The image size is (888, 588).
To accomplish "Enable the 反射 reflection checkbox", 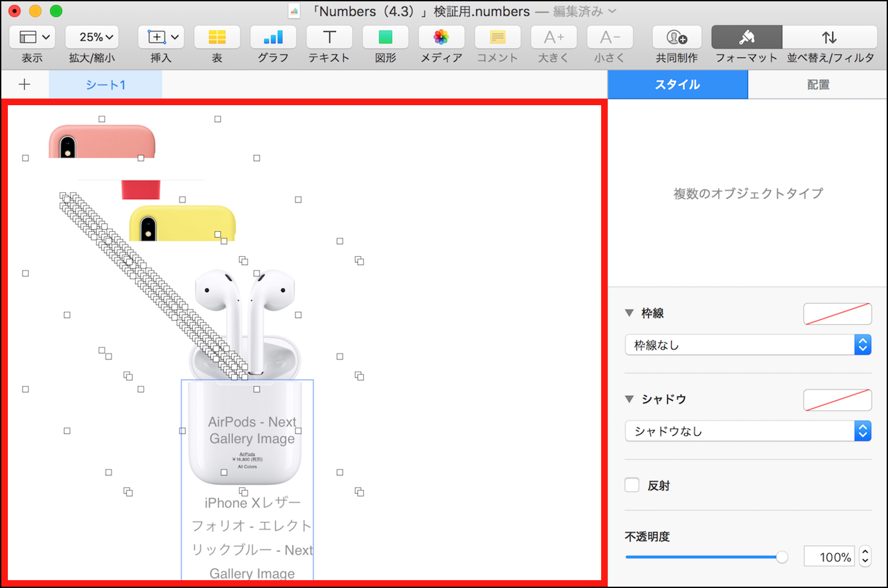I will point(632,485).
